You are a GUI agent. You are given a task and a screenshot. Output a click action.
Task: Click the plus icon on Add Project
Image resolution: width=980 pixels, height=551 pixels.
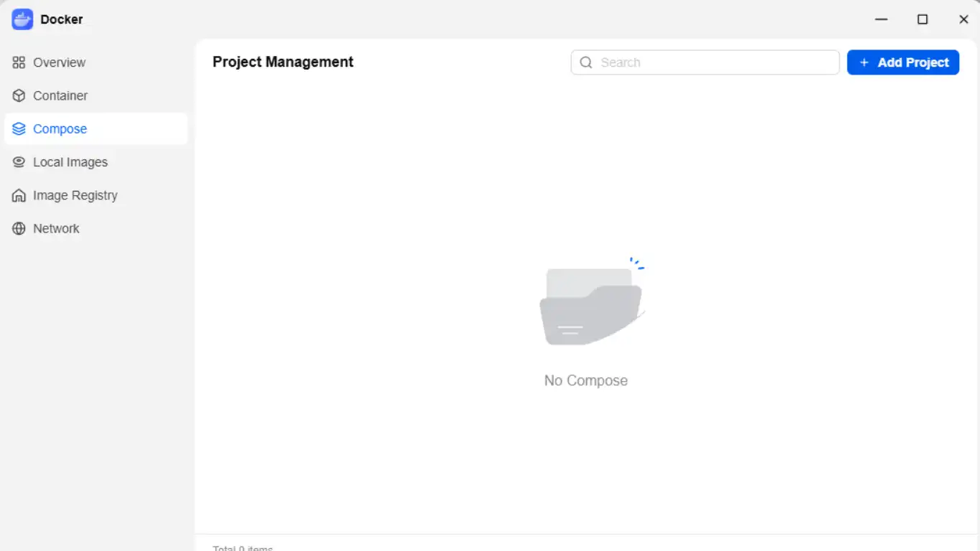point(864,62)
